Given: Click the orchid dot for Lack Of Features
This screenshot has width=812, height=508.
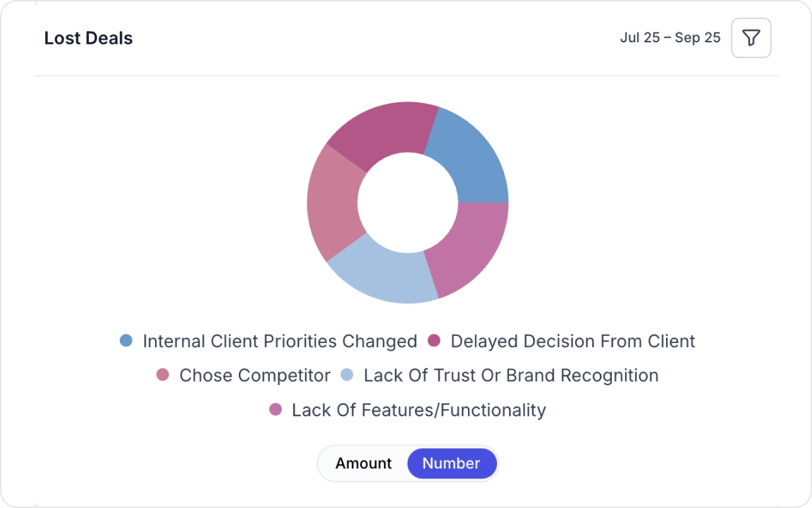Looking at the screenshot, I should (276, 410).
